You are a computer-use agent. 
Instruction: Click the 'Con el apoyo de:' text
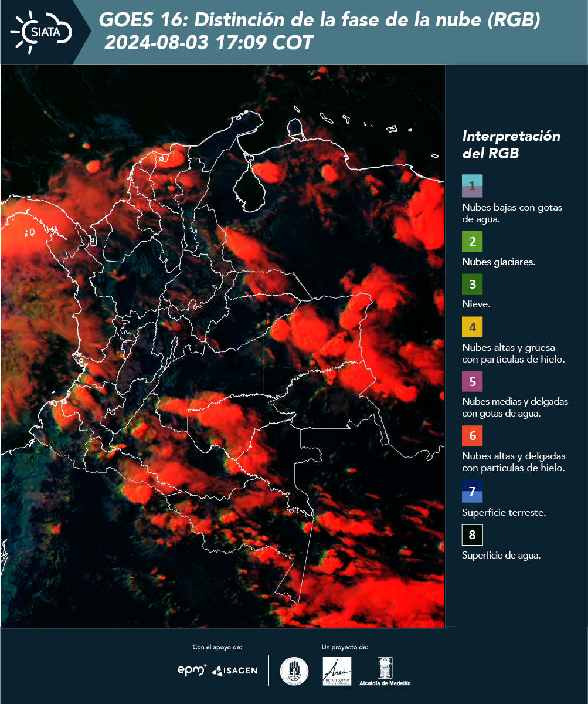click(217, 647)
